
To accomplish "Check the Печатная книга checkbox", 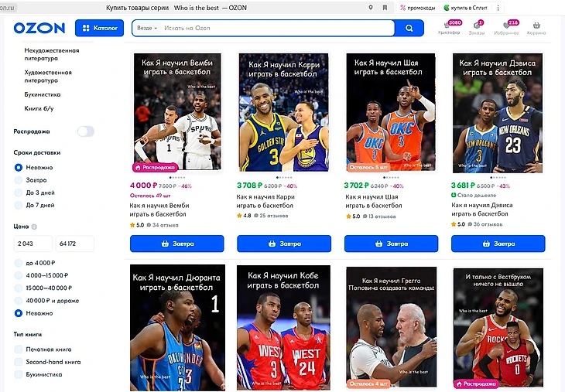I will (19, 349).
